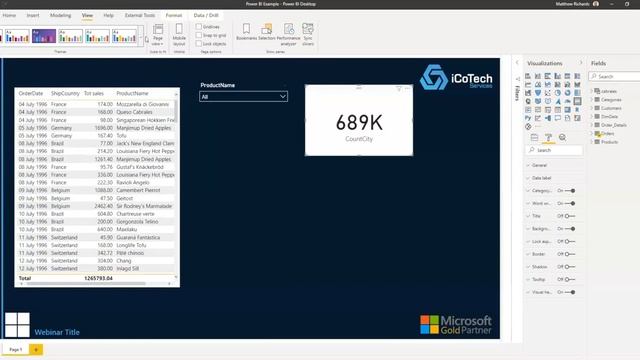Expand the themes gallery arrow
640x360 pixels.
click(141, 36)
